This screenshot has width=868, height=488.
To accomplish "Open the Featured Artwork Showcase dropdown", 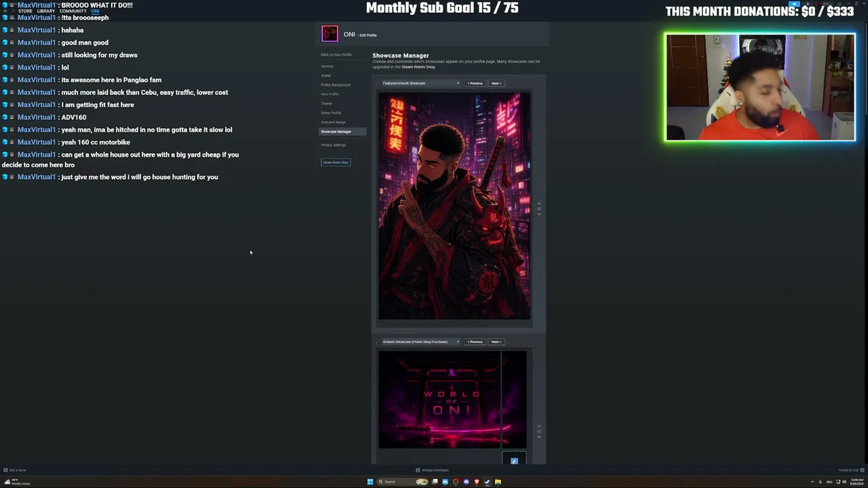I will [420, 83].
